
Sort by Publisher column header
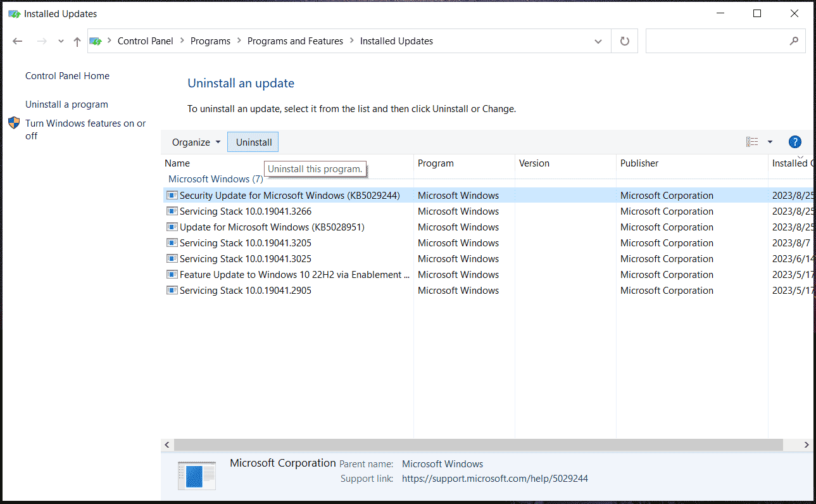[x=692, y=163]
